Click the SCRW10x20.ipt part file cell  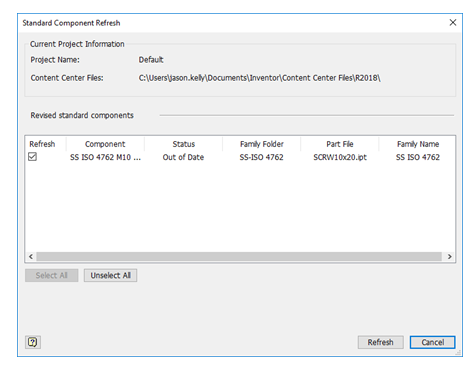pyautogui.click(x=340, y=157)
